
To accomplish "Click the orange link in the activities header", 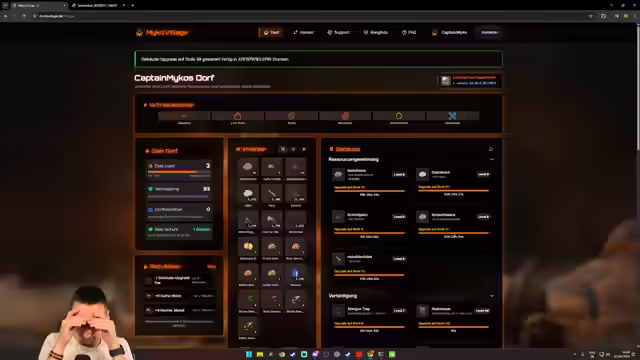I will pos(211,267).
